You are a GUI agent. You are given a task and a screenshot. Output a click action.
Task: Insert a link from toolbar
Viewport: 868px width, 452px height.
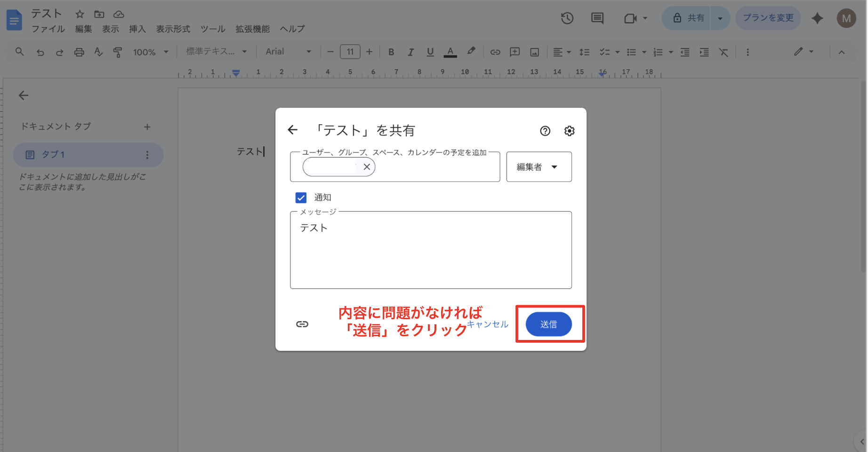495,52
